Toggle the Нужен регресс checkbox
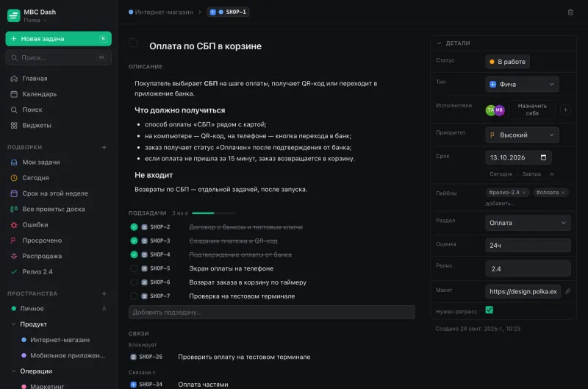588x389 pixels. (489, 310)
